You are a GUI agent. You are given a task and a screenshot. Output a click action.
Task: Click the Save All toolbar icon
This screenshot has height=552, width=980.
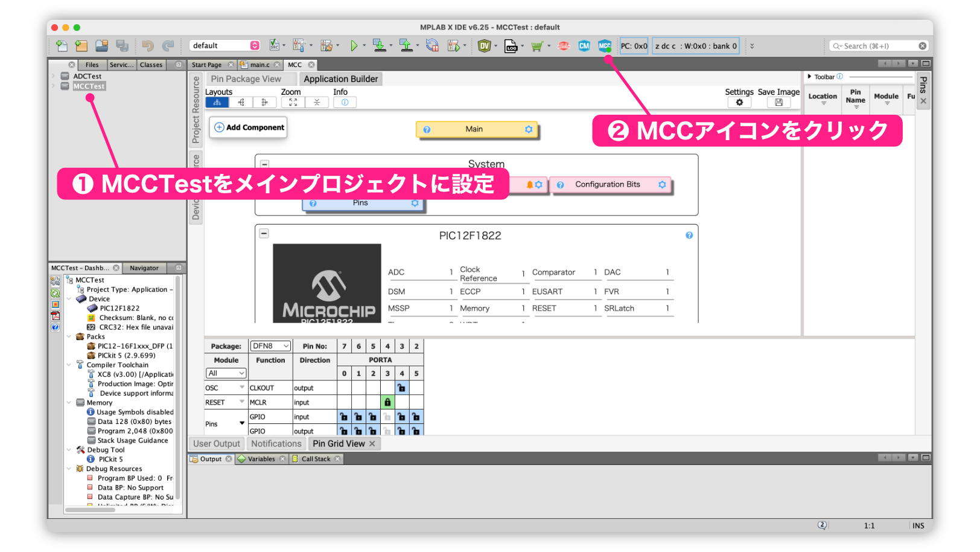(x=122, y=46)
